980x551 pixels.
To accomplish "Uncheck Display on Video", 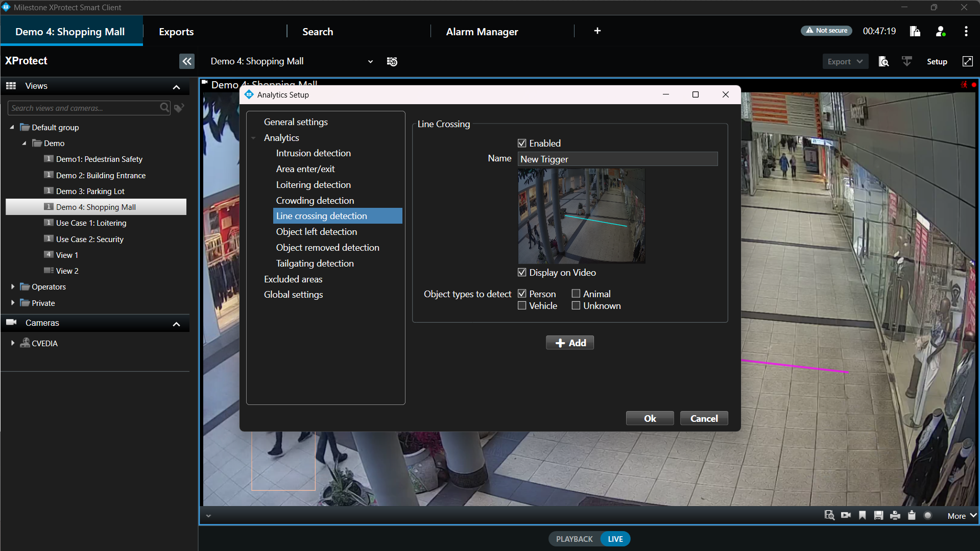I will tap(522, 273).
